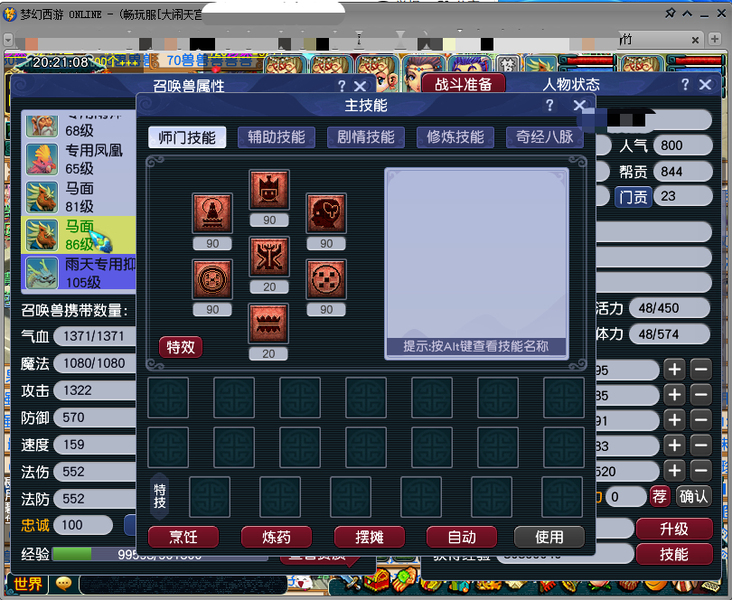Decrease the attribute row ending in 85
Screen dimensions: 732x600
pos(701,395)
